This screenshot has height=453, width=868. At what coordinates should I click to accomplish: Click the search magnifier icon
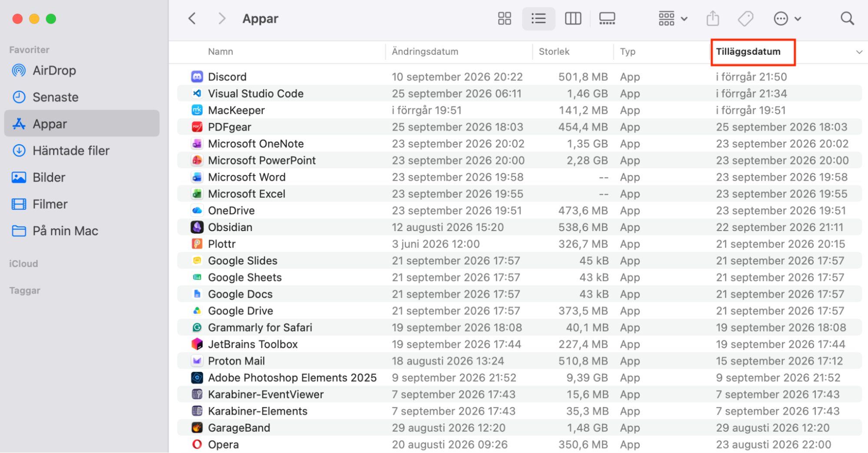click(847, 19)
